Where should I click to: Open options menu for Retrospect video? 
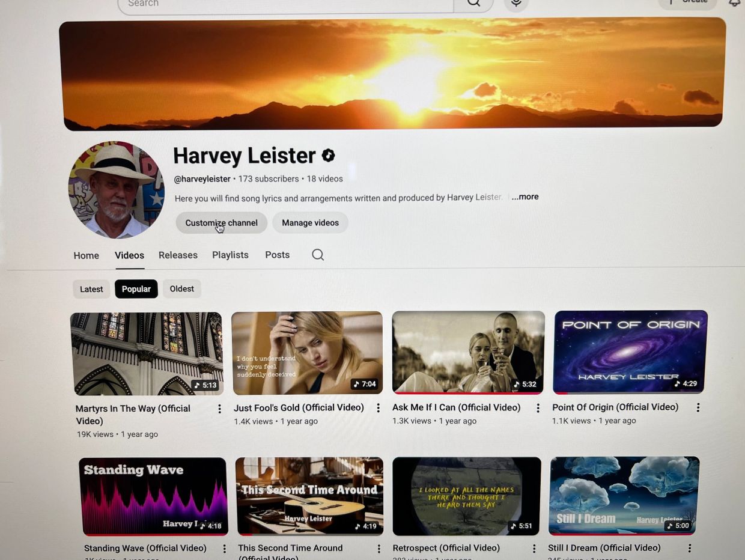click(x=534, y=548)
